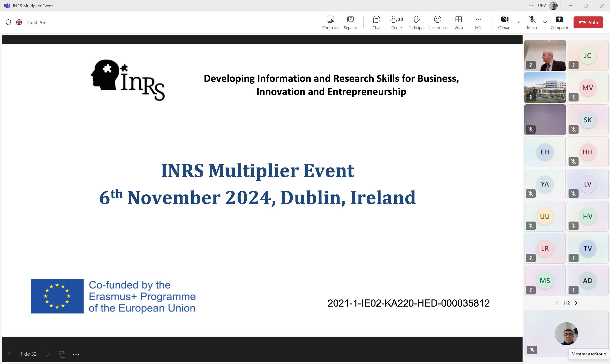Expand camera options arrow next to Cámara
The image size is (610, 364).
518,22
